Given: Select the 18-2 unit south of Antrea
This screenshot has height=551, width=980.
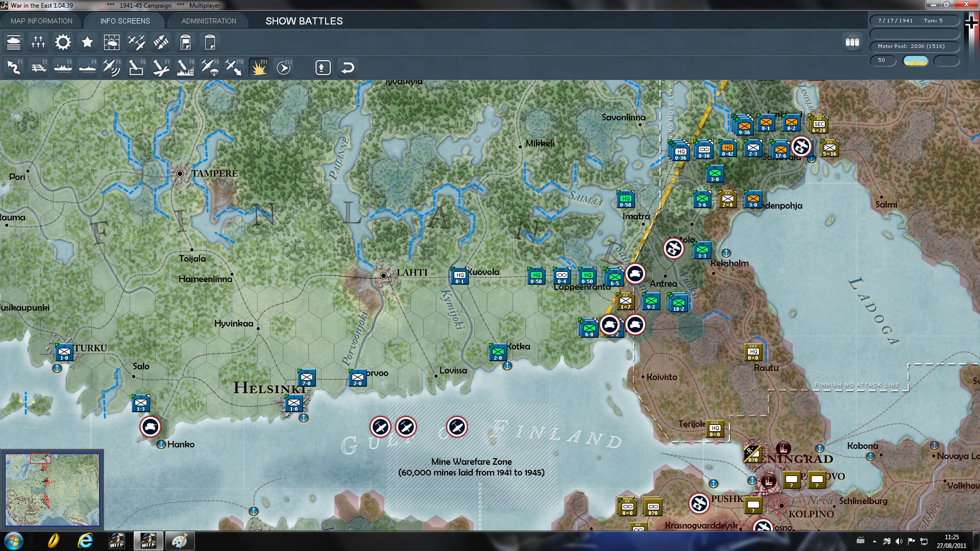Looking at the screenshot, I should (678, 303).
